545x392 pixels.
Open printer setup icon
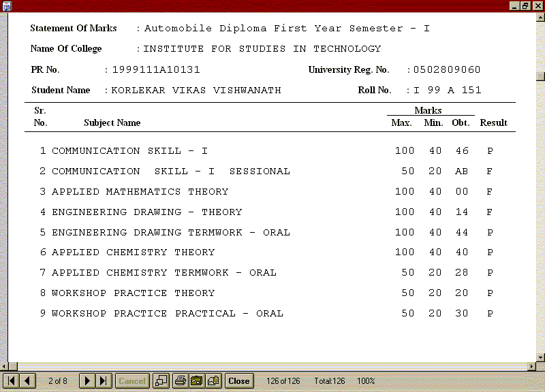pos(197,381)
